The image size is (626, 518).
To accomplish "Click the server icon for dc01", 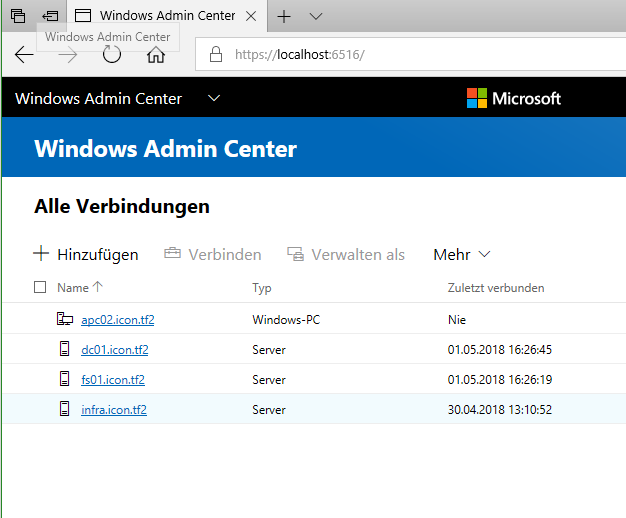I will click(64, 349).
